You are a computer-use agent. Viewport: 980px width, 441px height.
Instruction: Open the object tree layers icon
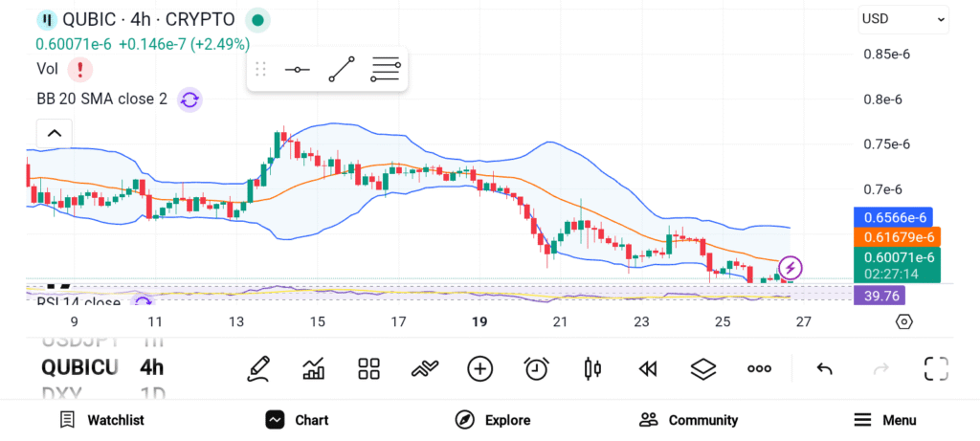pos(703,368)
